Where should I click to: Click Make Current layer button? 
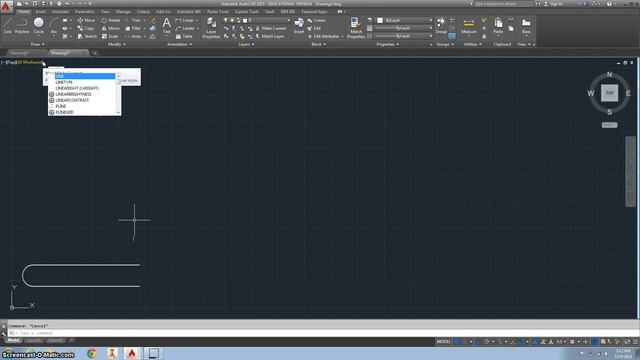(x=271, y=28)
